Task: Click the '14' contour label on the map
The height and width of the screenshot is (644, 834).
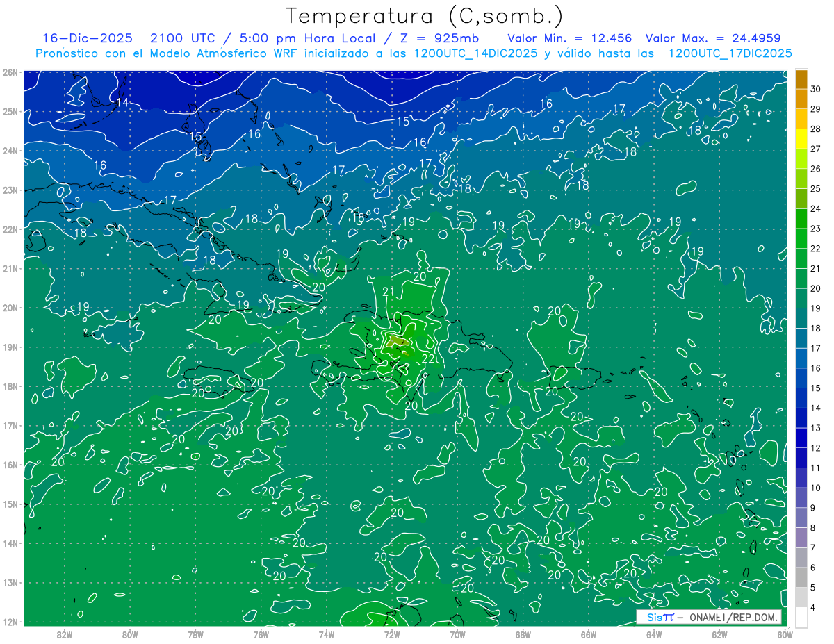Action: click(x=122, y=102)
